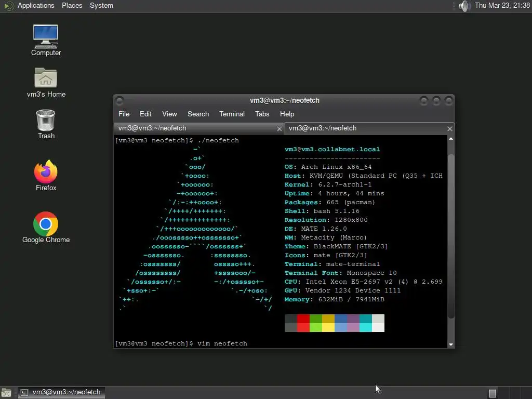
Task: Open the terminal Search menu
Action: pos(198,114)
